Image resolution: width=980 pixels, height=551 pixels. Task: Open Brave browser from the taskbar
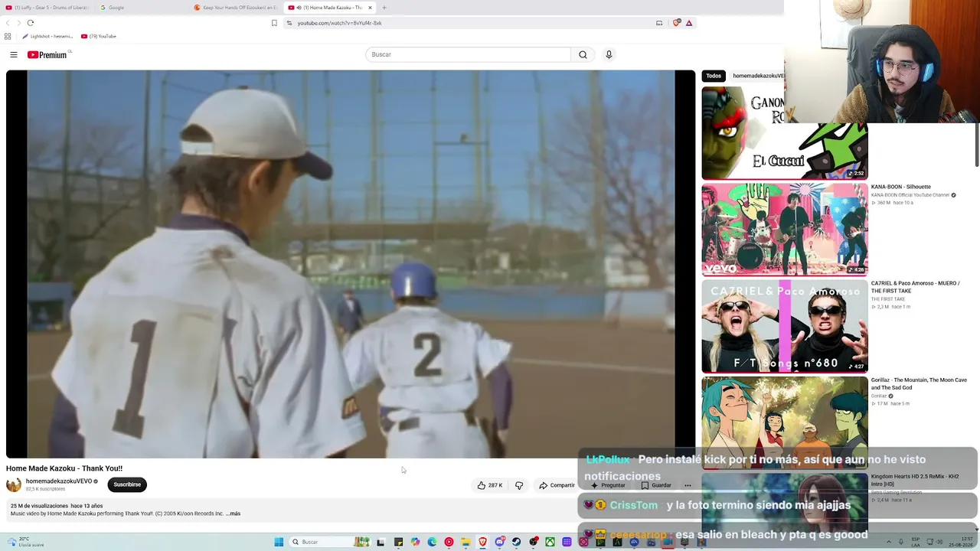[482, 542]
